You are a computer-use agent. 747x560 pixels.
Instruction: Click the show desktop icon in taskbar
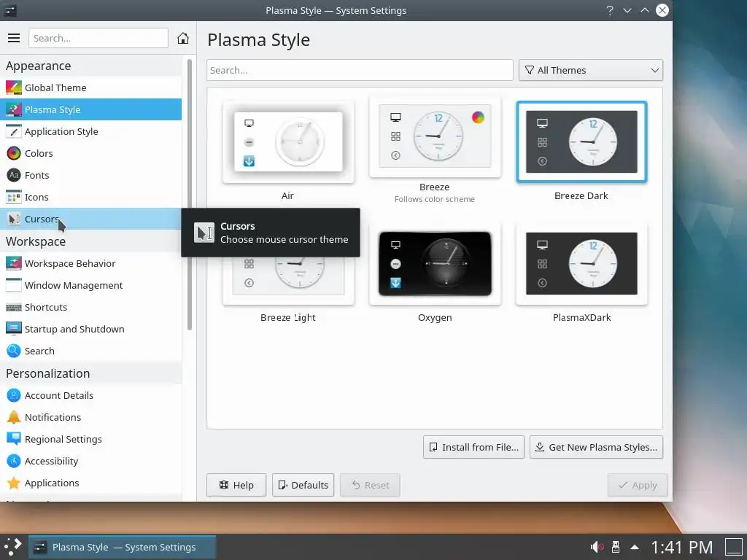coord(734,547)
